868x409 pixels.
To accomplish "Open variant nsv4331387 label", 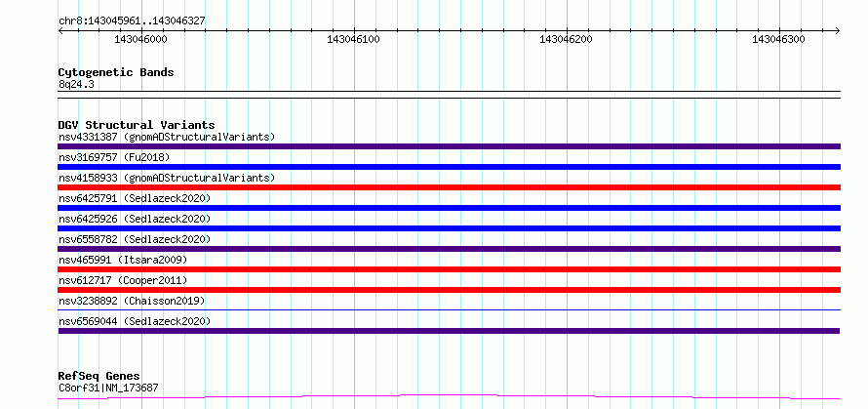I will pyautogui.click(x=167, y=137).
